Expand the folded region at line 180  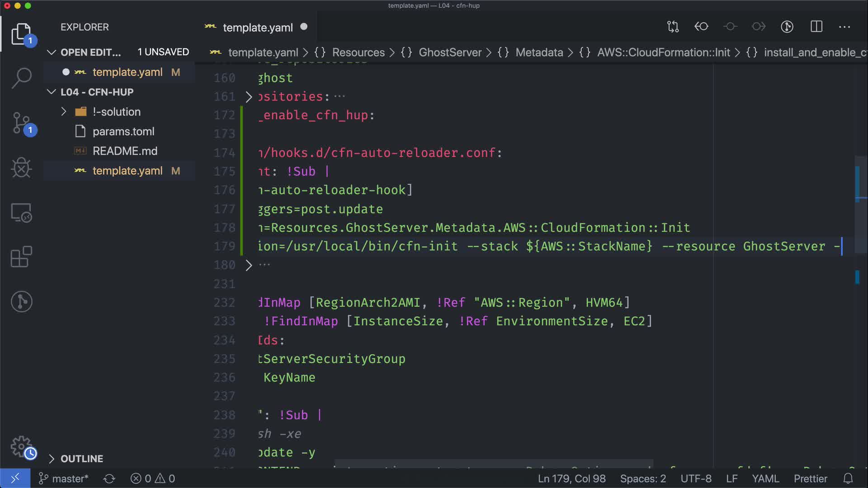point(249,265)
